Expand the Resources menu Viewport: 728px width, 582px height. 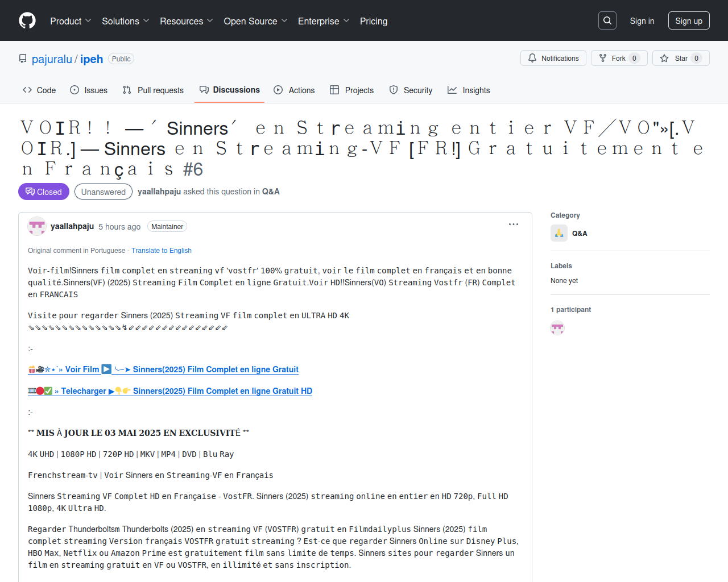[x=187, y=21]
